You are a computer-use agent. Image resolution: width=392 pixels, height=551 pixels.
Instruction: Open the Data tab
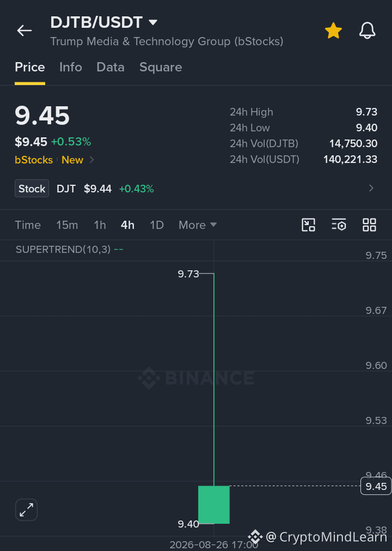point(111,67)
